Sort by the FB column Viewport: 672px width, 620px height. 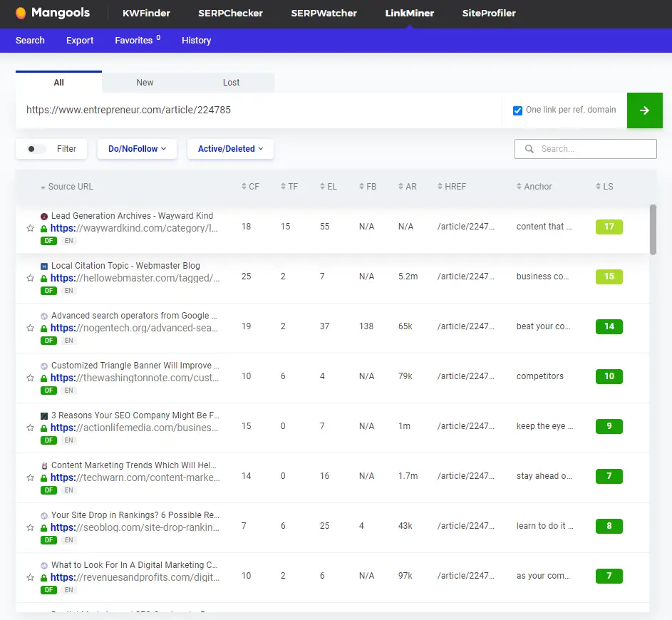point(368,187)
